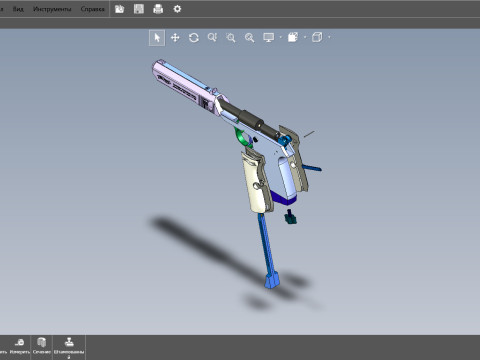
Task: Select the blue magazine part in model
Action: point(269,252)
